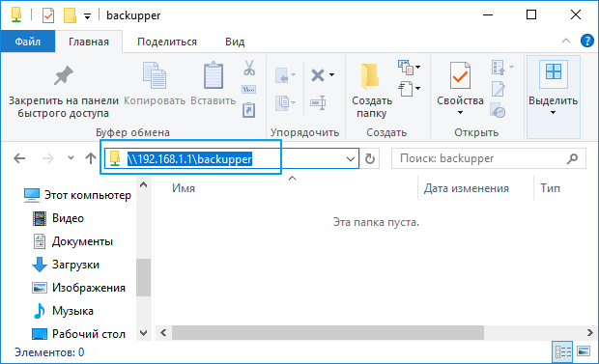Expand the Select (Выделить) dropdown arrow
Screen dimensions: 599x364
tap(553, 113)
